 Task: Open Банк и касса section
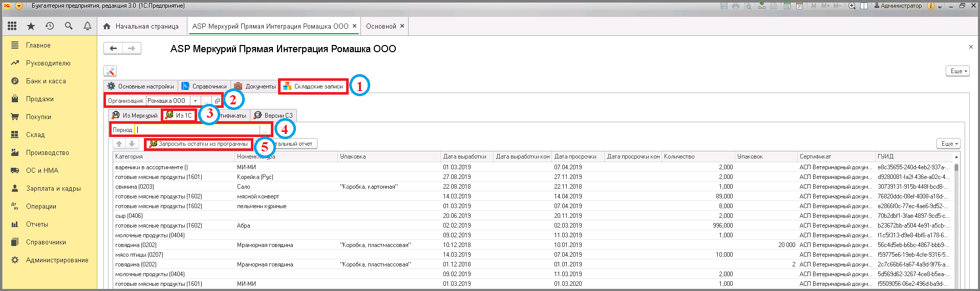(x=46, y=81)
